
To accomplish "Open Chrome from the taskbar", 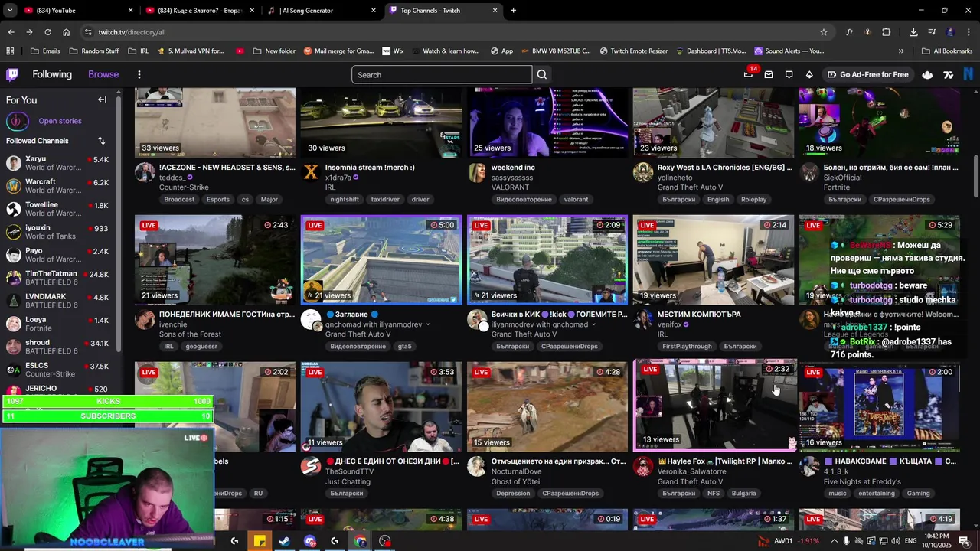I will coord(360,541).
